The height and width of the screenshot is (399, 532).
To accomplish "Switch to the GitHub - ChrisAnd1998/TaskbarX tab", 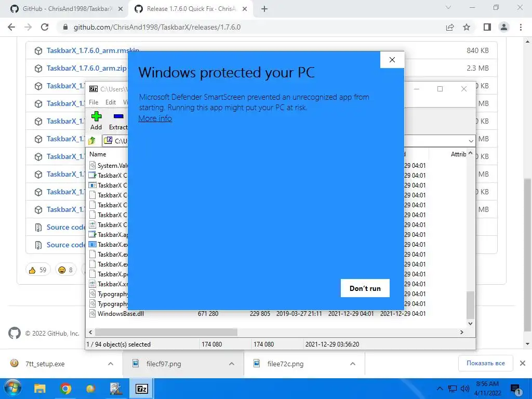I will tap(66, 9).
